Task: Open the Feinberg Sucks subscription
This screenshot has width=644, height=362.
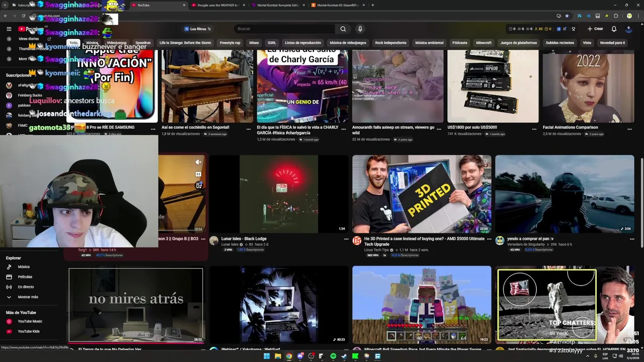Action: 30,95
